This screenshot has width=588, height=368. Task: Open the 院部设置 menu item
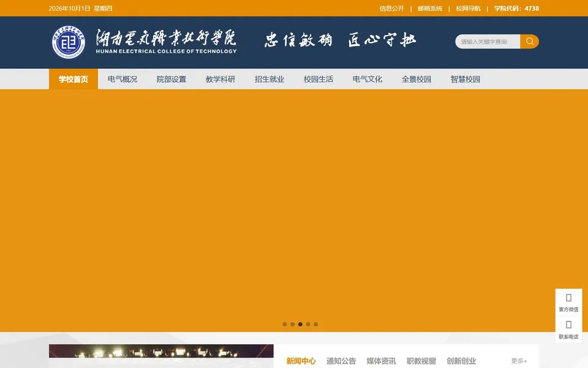(x=171, y=79)
